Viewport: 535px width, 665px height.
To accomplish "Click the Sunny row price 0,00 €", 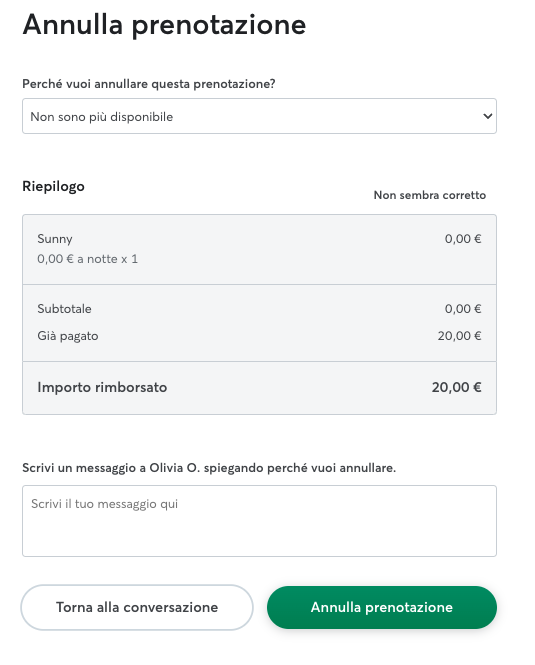I will tap(462, 239).
